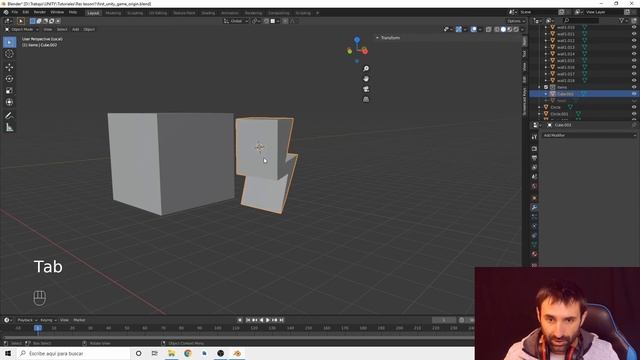Toggle the X-ray display button
640x360 pixels.
[x=489, y=29]
